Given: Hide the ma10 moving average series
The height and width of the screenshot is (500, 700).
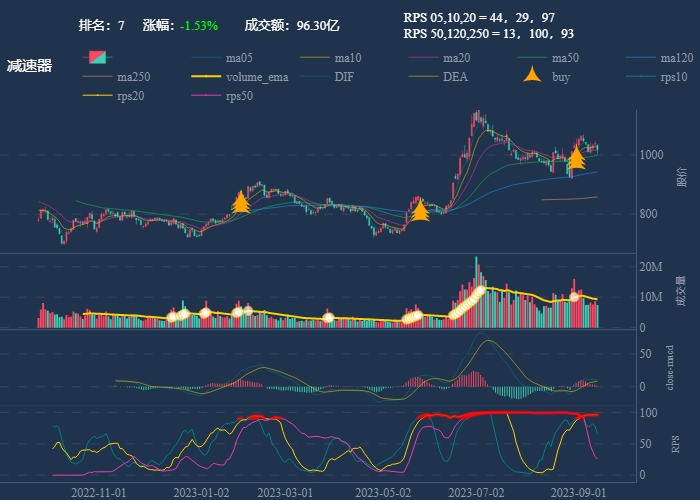Looking at the screenshot, I should click(348, 58).
